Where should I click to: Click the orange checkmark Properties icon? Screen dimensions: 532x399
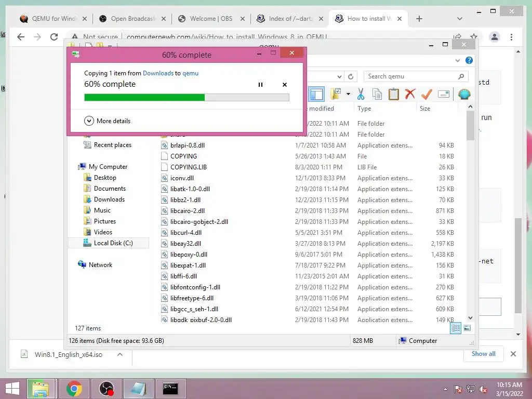pyautogui.click(x=427, y=94)
